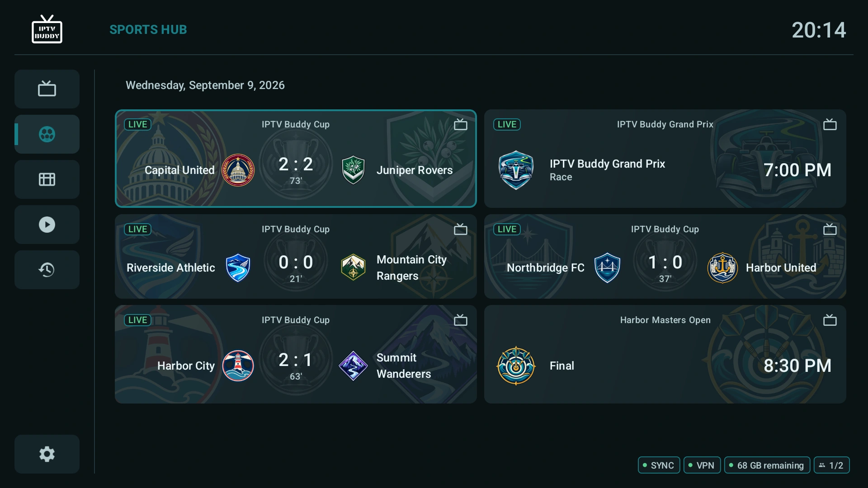
Task: Click the 2 : 1 score
Action: click(296, 360)
